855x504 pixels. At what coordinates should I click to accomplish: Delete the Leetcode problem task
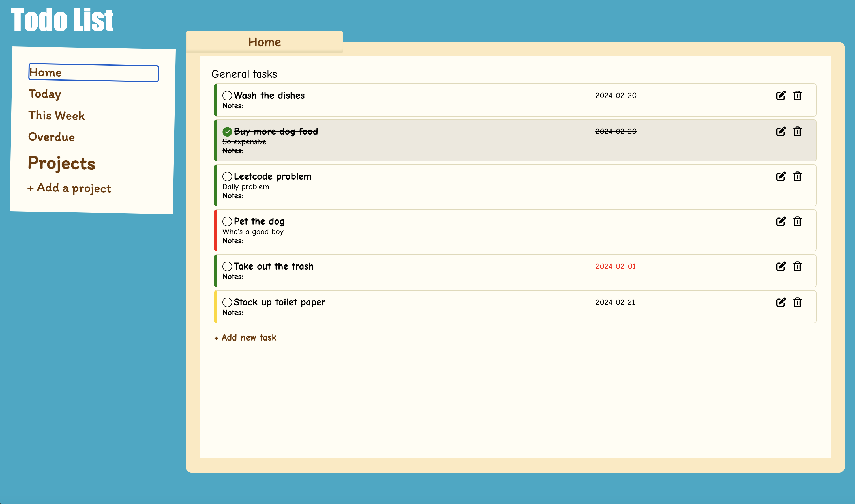click(x=797, y=176)
